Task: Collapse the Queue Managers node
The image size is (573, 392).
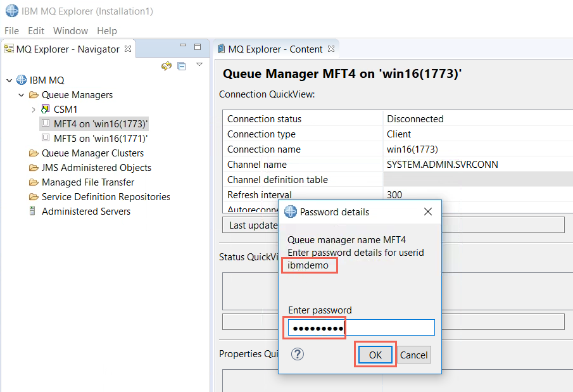Action: click(x=21, y=95)
